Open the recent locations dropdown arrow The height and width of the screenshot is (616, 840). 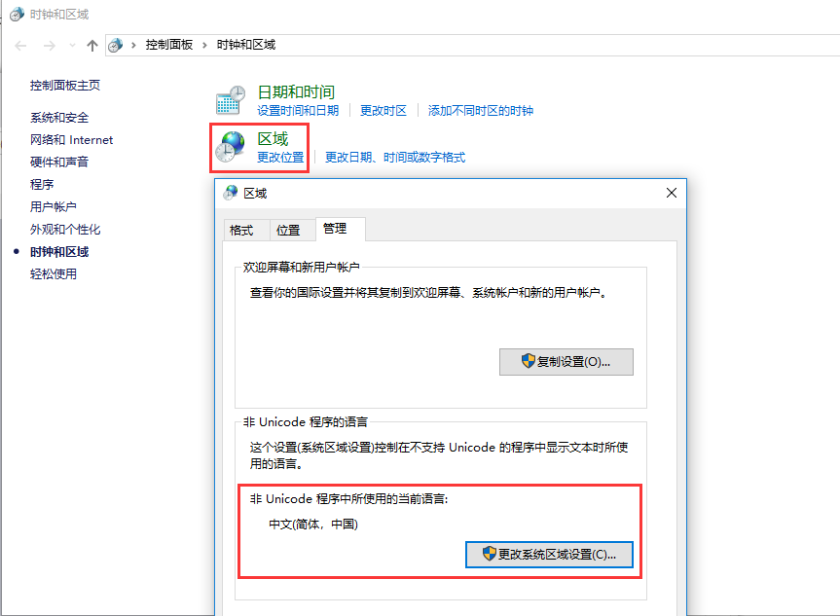pos(72,46)
